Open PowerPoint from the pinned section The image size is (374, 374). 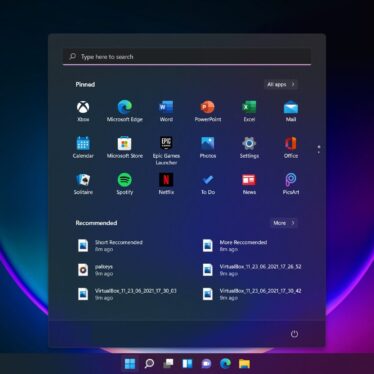pyautogui.click(x=208, y=111)
